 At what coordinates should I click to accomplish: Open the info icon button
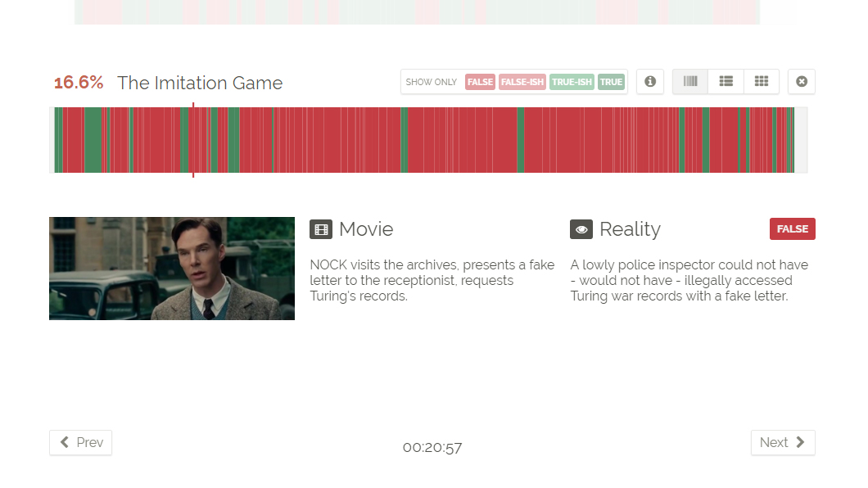point(650,82)
